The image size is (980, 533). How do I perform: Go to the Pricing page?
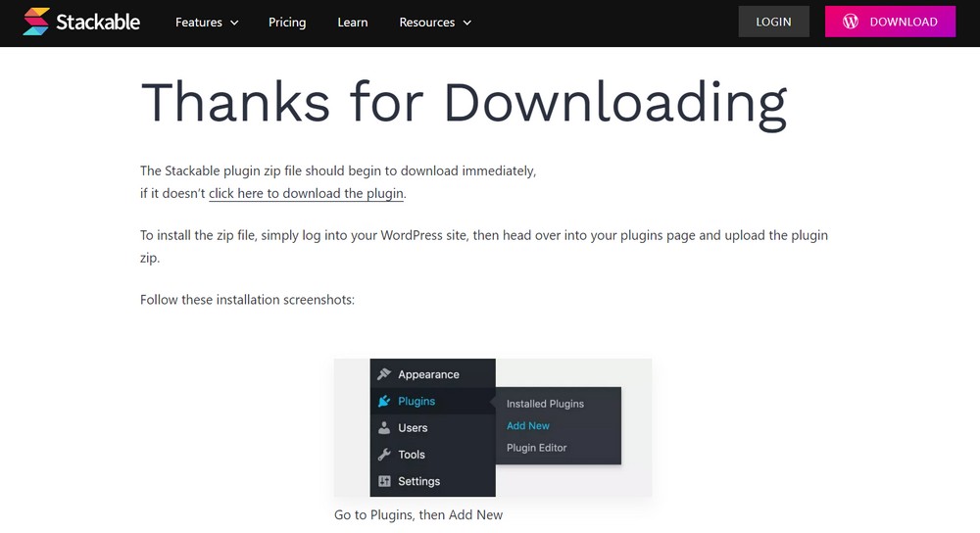(x=287, y=23)
